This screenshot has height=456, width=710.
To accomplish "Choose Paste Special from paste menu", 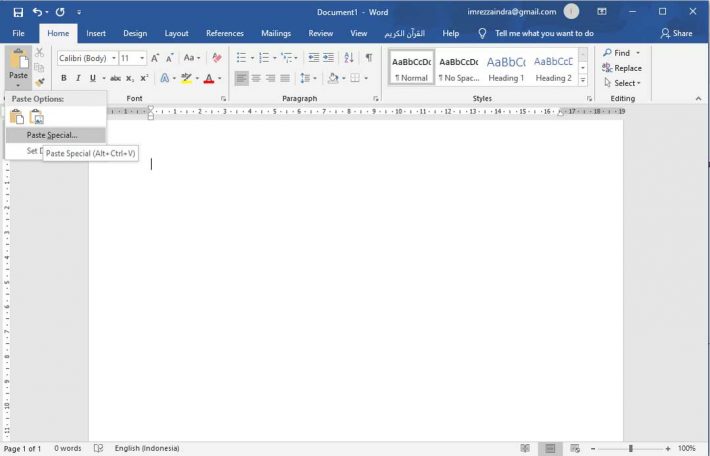I will click(x=55, y=135).
